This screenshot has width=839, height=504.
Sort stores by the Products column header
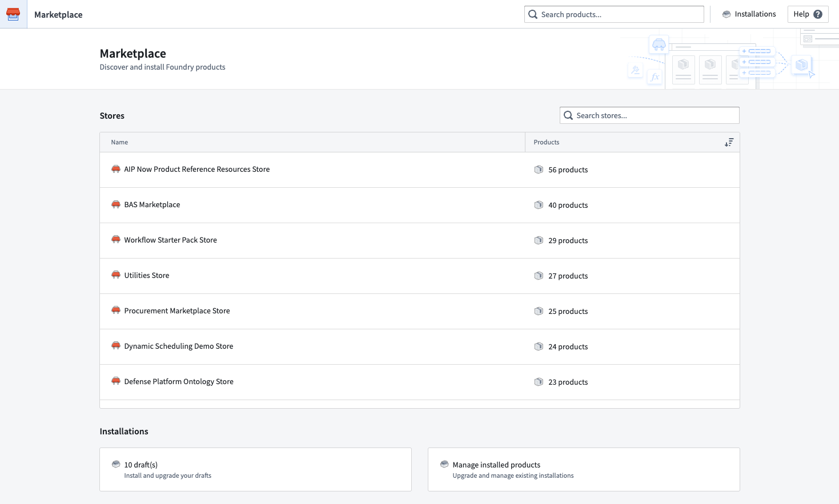point(632,142)
